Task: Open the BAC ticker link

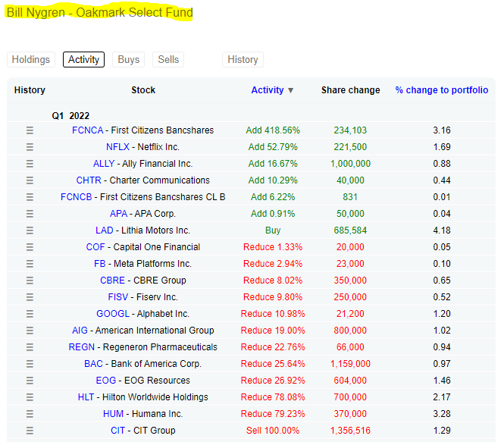Action: 93,364
